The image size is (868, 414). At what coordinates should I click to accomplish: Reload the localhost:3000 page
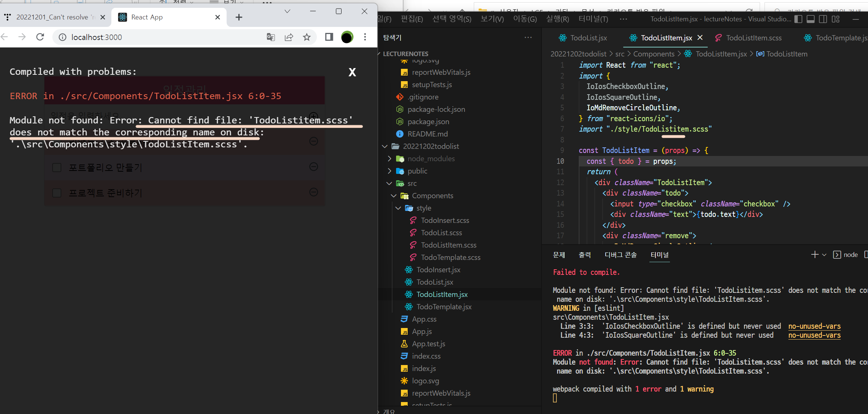pyautogui.click(x=40, y=37)
